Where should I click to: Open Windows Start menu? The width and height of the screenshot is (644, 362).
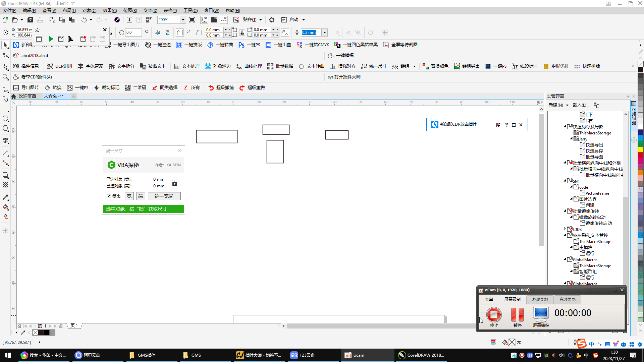tap(8, 355)
